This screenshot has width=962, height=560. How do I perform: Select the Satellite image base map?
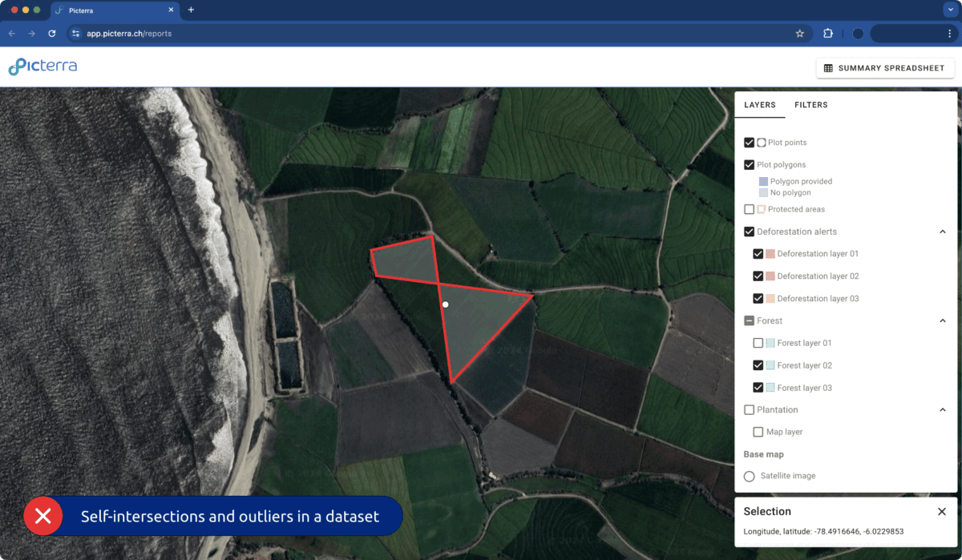[749, 476]
